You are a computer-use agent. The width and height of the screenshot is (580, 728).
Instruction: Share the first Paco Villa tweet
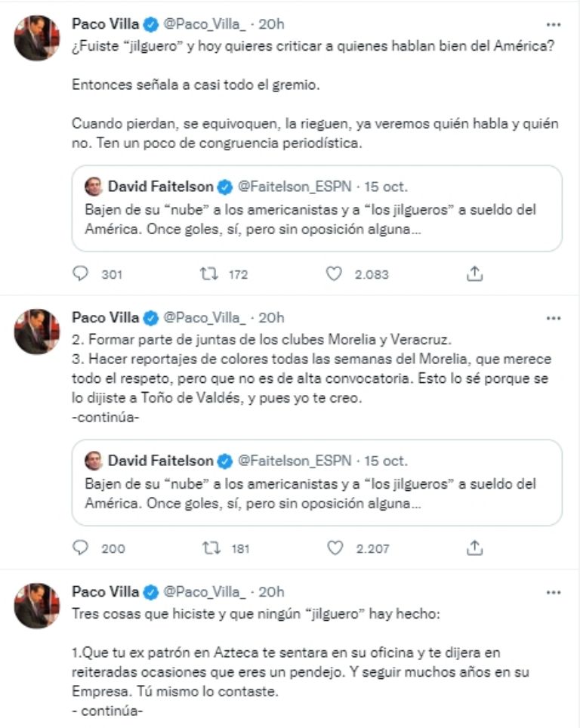tap(474, 274)
